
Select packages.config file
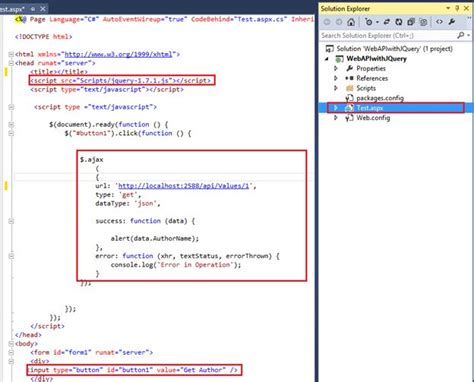pos(380,98)
